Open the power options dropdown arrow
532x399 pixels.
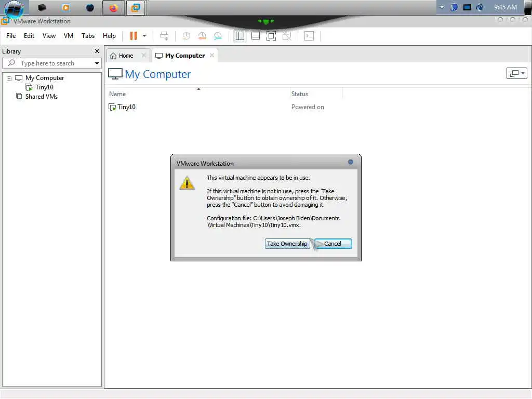pos(144,36)
